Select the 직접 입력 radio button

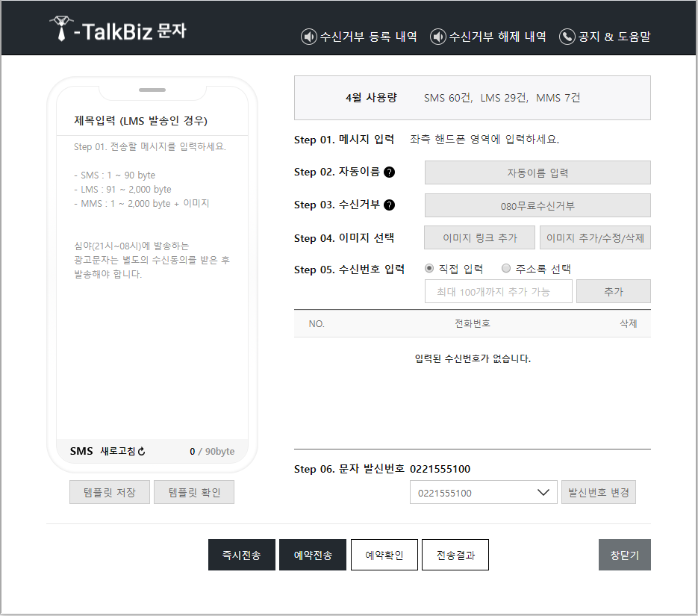point(429,269)
